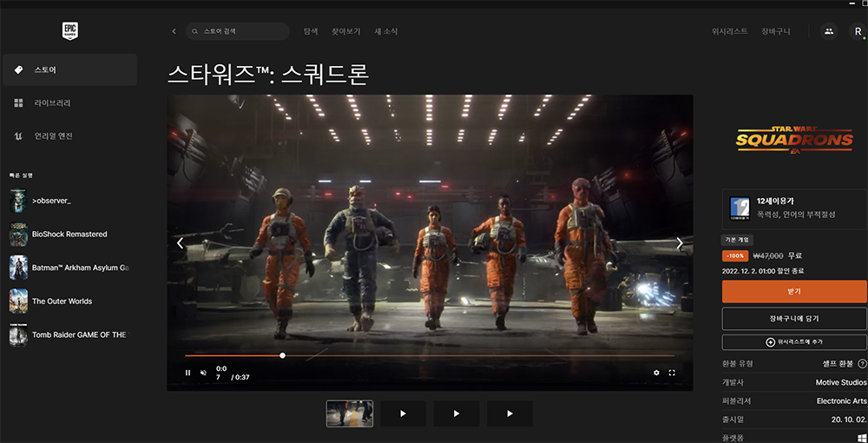Go back with the left chevron arrow
This screenshot has height=443, width=868.
(174, 31)
